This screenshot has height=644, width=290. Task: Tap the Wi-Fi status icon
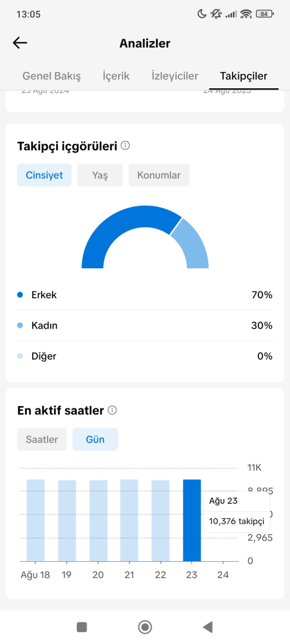click(x=246, y=14)
